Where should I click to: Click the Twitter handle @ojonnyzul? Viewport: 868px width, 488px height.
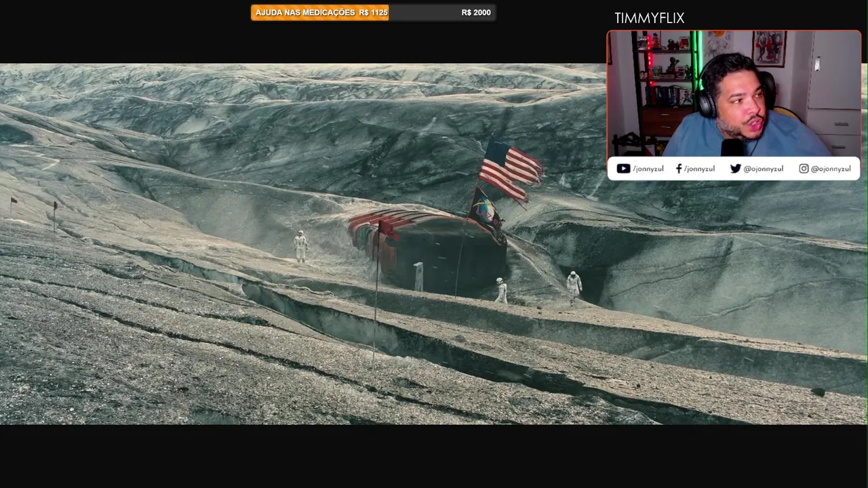(763, 169)
